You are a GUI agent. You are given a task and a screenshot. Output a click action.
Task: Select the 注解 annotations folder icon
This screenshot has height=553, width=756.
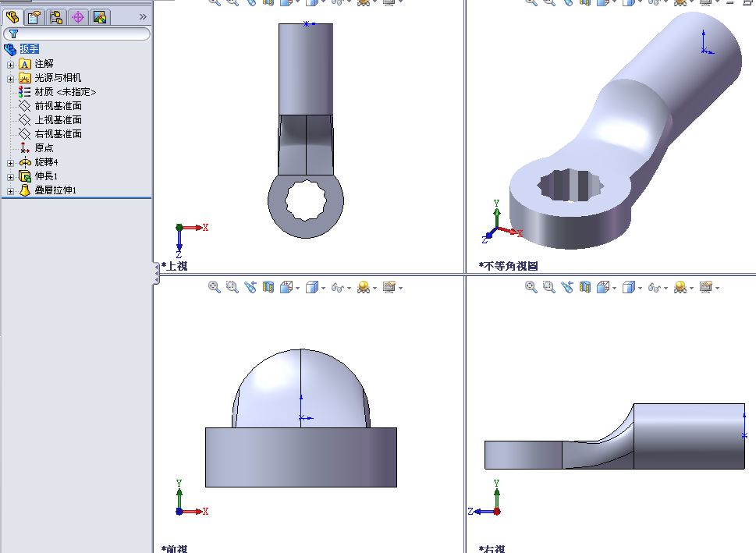point(25,64)
